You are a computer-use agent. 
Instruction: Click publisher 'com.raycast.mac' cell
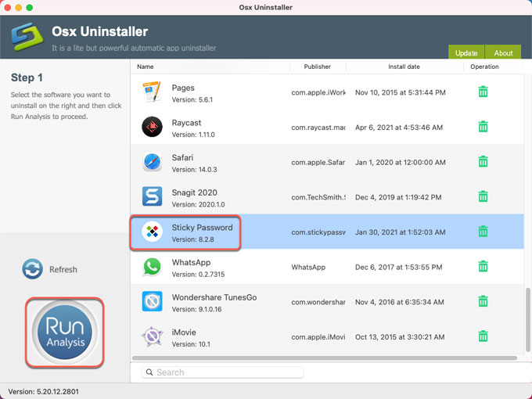tap(318, 128)
